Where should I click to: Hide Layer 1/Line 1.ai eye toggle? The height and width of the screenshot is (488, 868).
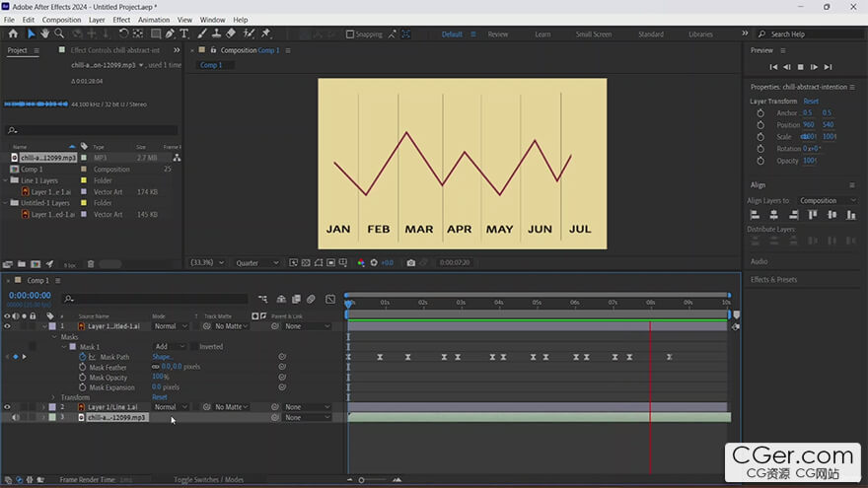click(7, 407)
